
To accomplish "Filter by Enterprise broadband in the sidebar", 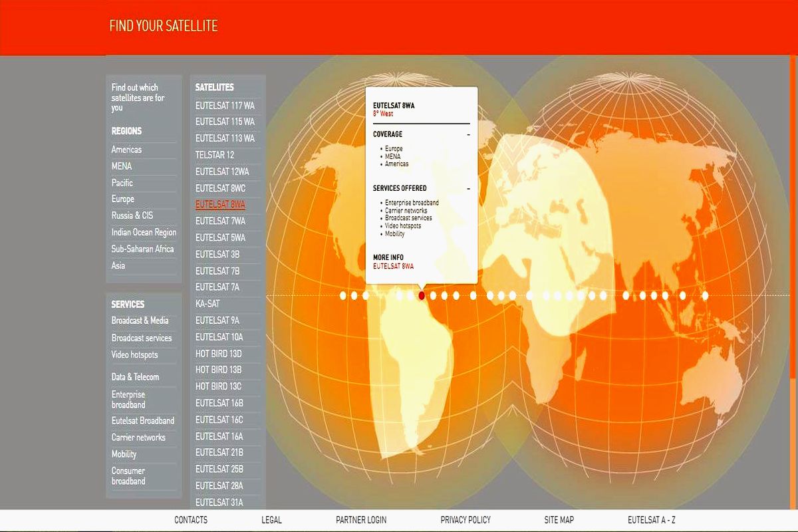I will [x=128, y=400].
